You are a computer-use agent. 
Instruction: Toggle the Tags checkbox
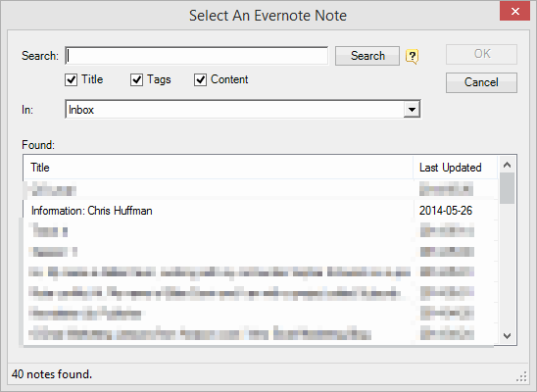[136, 79]
